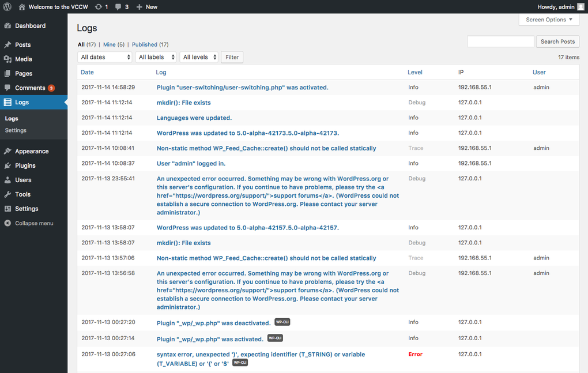Open the site via the home icon
The image size is (588, 373).
point(20,6)
